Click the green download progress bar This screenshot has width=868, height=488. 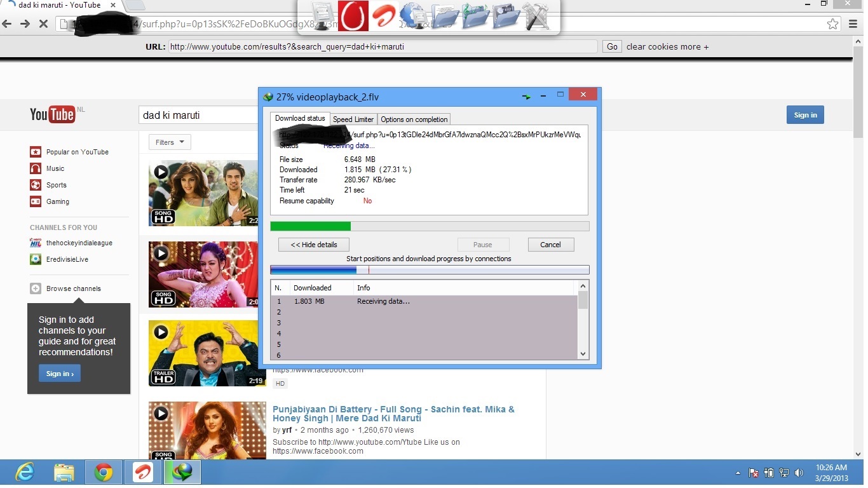(430, 226)
